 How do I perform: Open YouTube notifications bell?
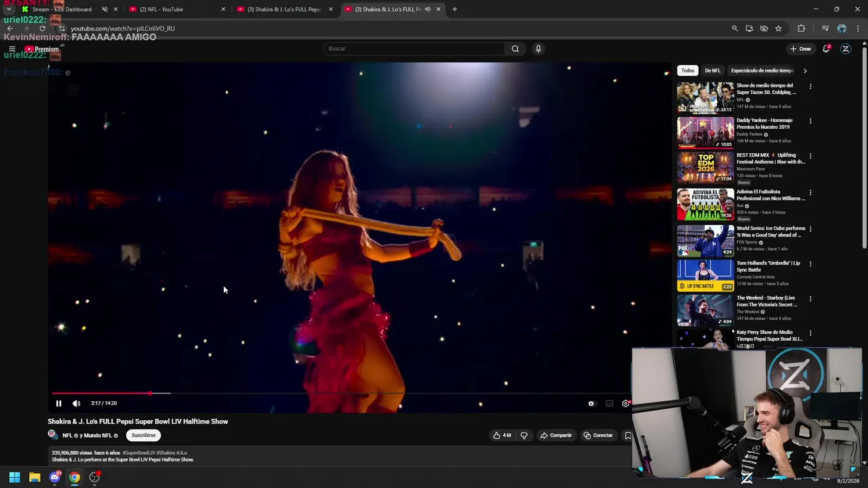(x=826, y=49)
